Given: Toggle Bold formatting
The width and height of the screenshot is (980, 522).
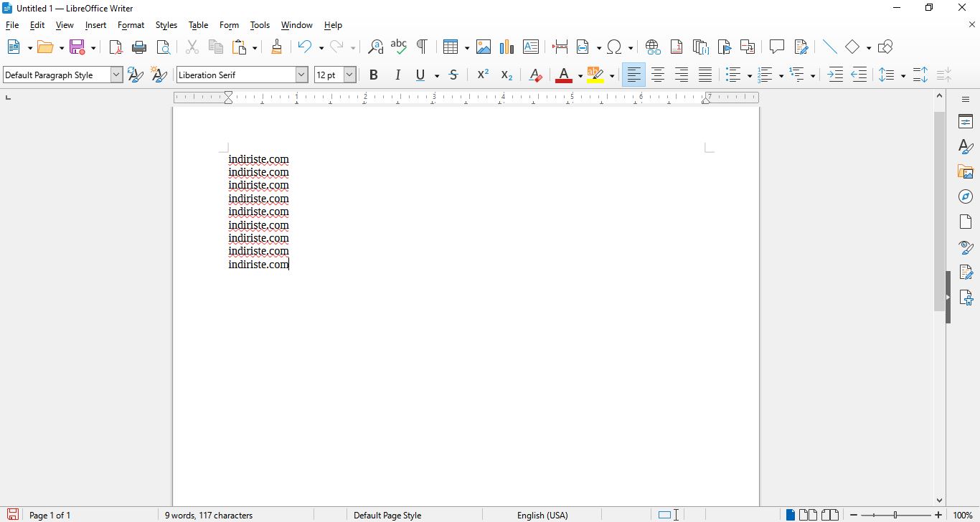Looking at the screenshot, I should coord(374,75).
